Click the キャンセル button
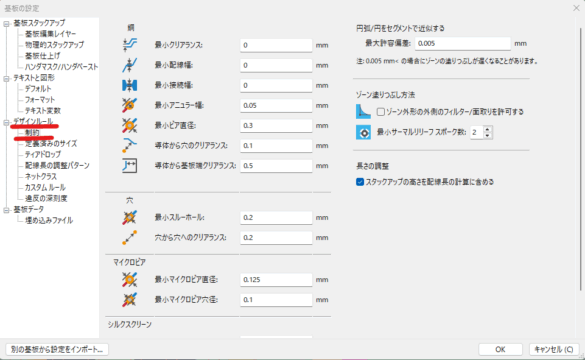Image resolution: width=585 pixels, height=360 pixels. click(554, 350)
